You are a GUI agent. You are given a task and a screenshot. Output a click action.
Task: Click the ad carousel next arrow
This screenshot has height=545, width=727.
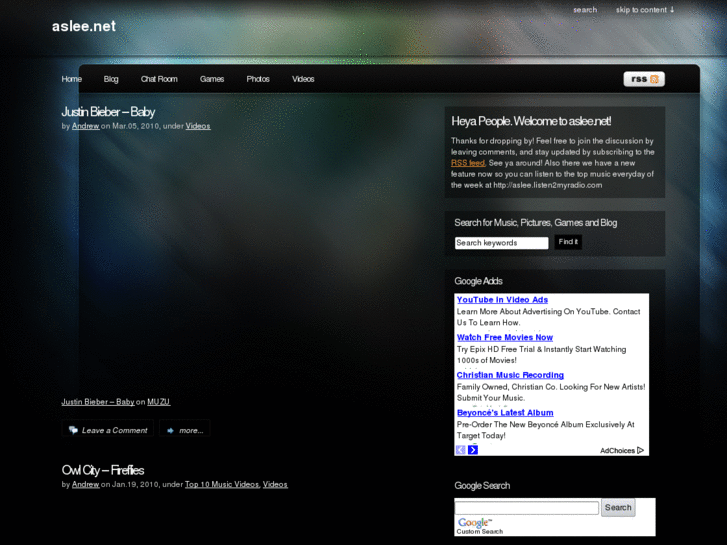click(473, 450)
